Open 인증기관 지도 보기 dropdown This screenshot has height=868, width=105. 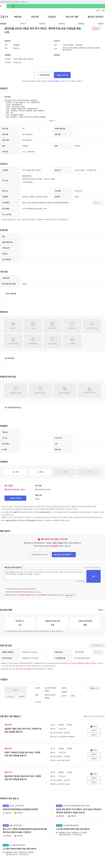coord(98,652)
